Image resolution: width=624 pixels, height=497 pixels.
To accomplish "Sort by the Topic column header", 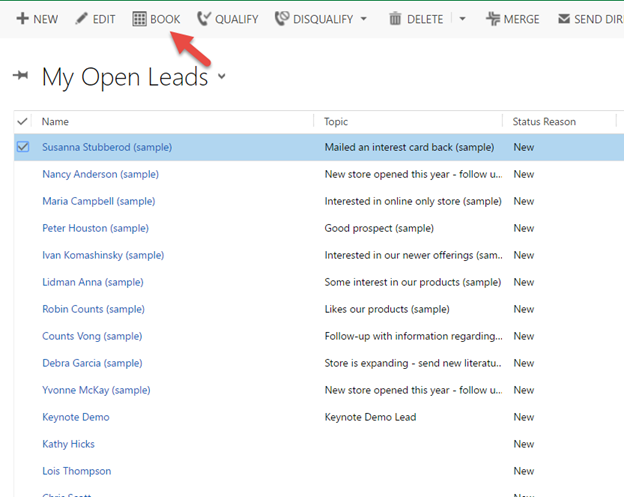I will [336, 121].
